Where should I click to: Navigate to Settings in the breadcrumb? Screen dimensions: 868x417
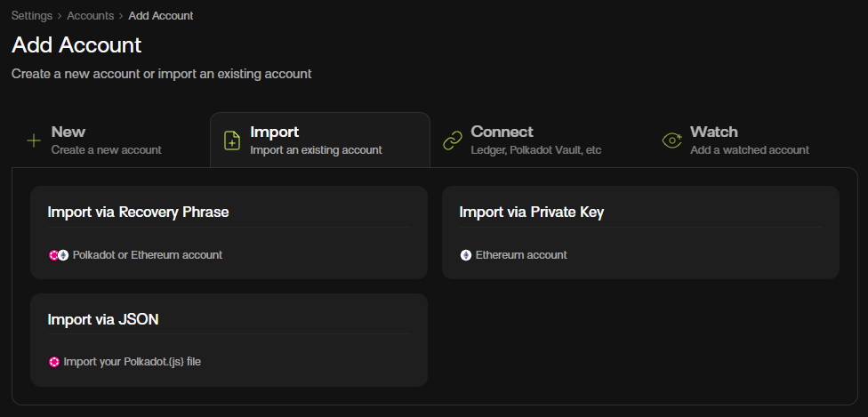coord(32,15)
